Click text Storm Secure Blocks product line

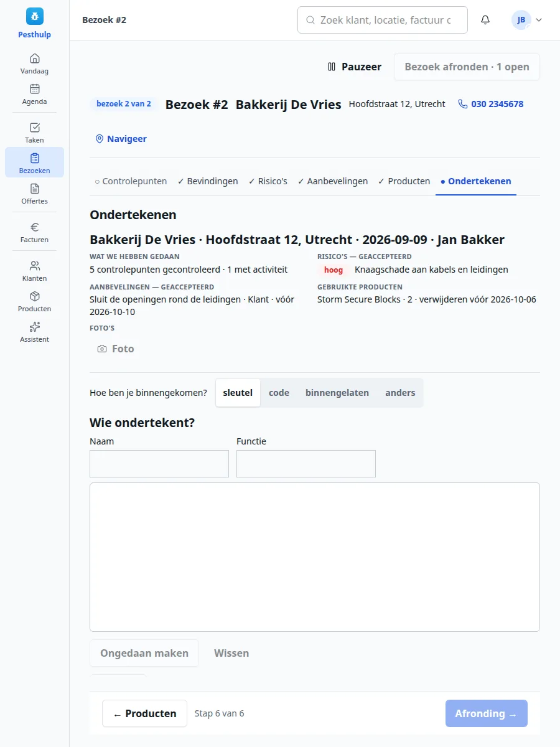427,299
